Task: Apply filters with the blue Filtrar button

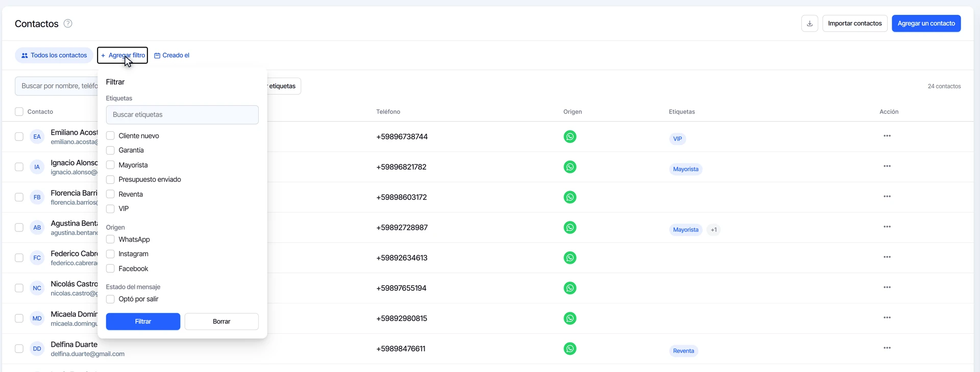Action: (x=143, y=321)
